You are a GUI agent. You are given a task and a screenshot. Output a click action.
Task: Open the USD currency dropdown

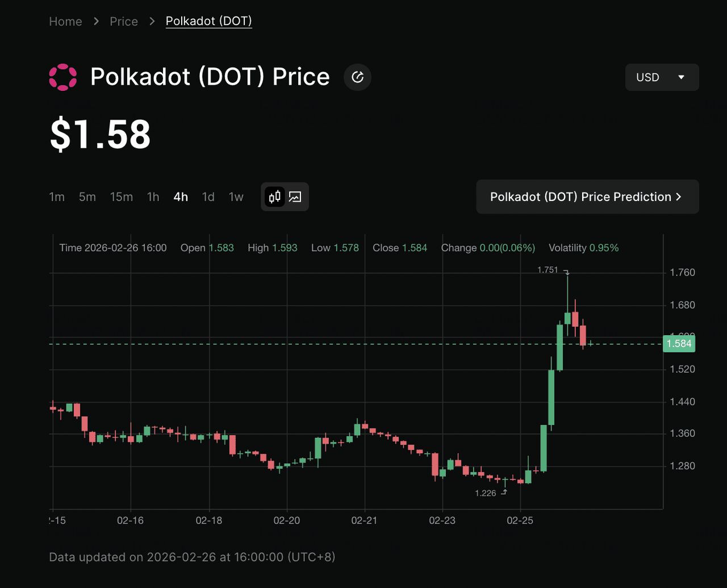(662, 77)
